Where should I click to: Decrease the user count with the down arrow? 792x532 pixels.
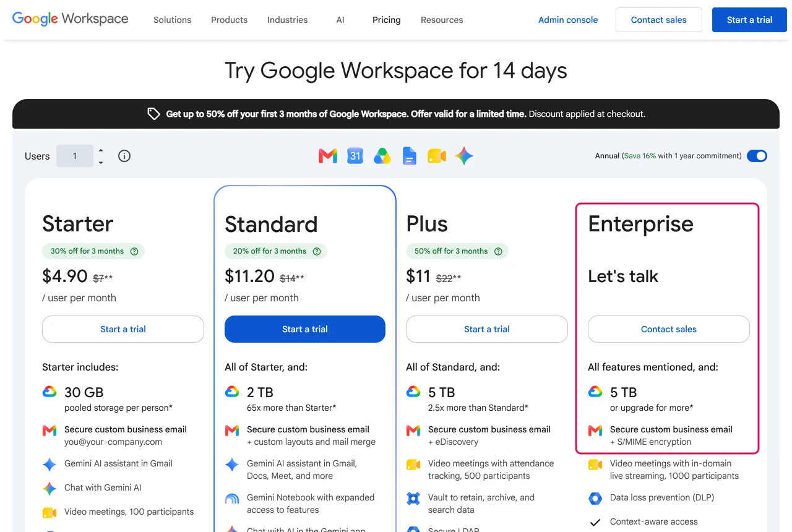click(x=101, y=162)
